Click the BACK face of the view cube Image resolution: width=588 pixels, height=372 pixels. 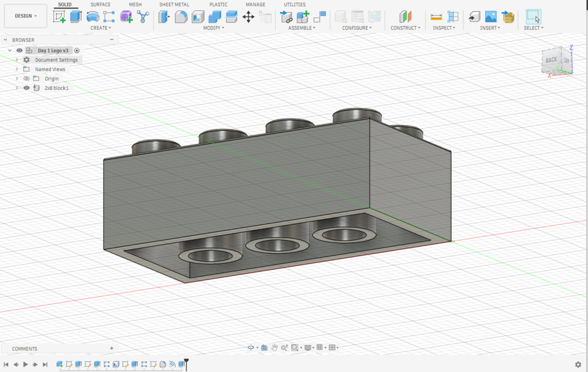[551, 60]
